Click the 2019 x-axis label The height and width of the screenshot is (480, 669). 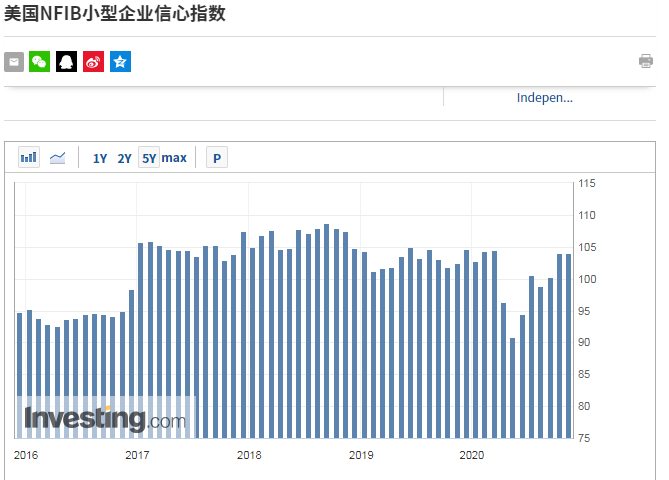tap(361, 455)
